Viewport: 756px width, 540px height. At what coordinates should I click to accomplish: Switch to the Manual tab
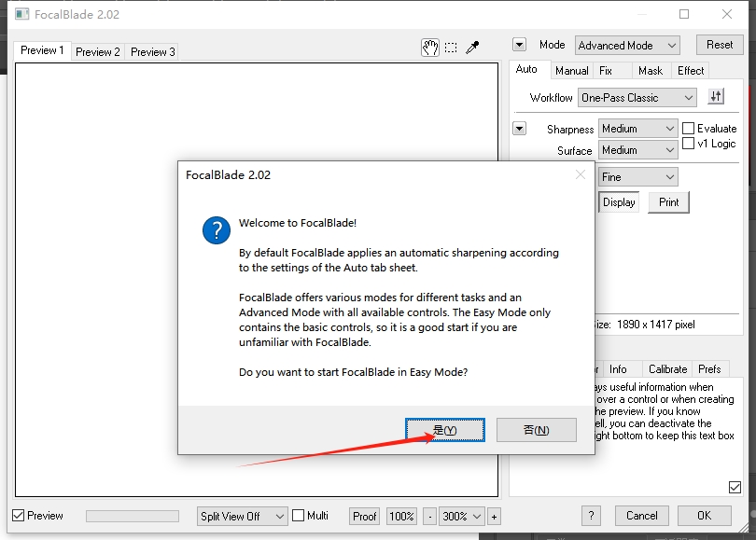tap(571, 71)
